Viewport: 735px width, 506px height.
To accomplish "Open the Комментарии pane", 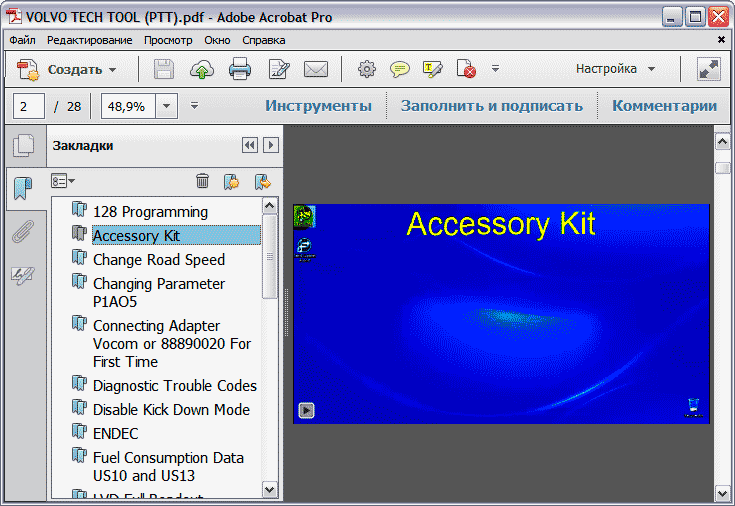I will [x=664, y=105].
